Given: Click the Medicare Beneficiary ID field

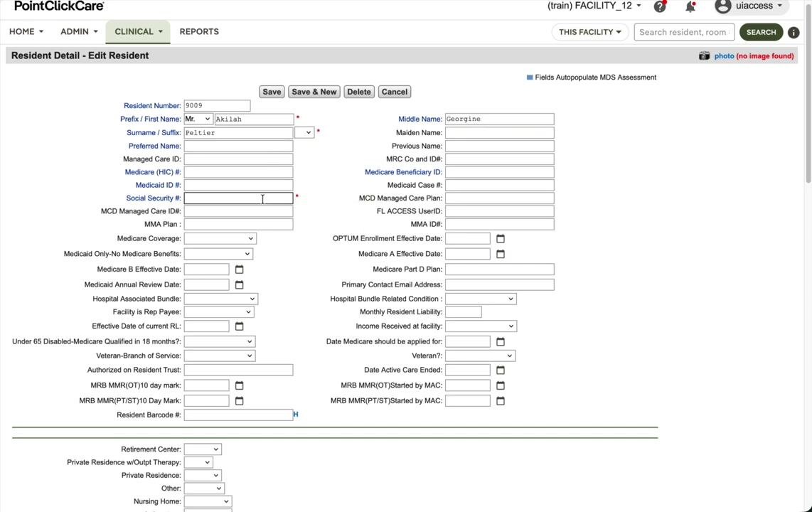Looking at the screenshot, I should pyautogui.click(x=500, y=172).
